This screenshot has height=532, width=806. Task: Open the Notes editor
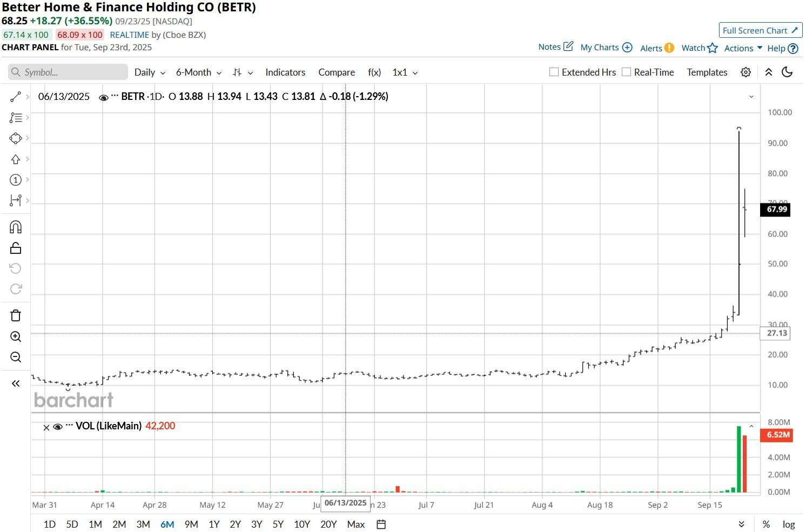[556, 47]
